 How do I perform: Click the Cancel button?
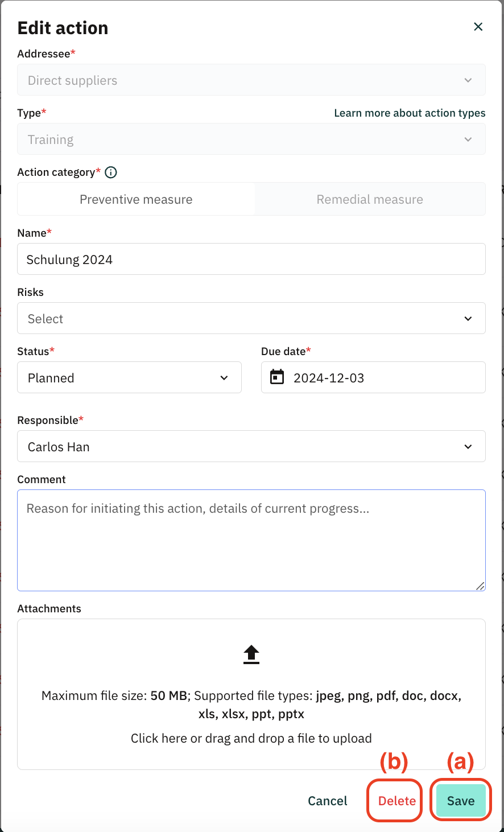pyautogui.click(x=328, y=801)
